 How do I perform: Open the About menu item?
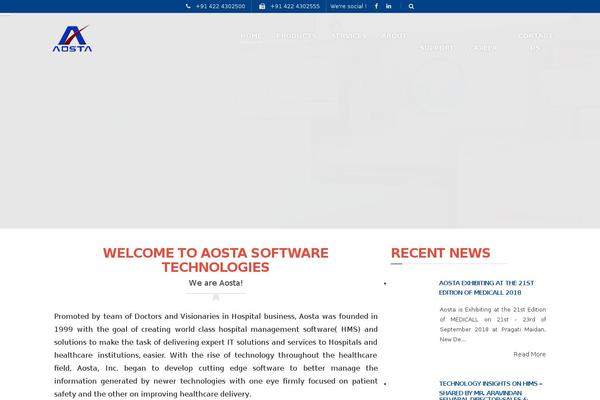pos(394,36)
